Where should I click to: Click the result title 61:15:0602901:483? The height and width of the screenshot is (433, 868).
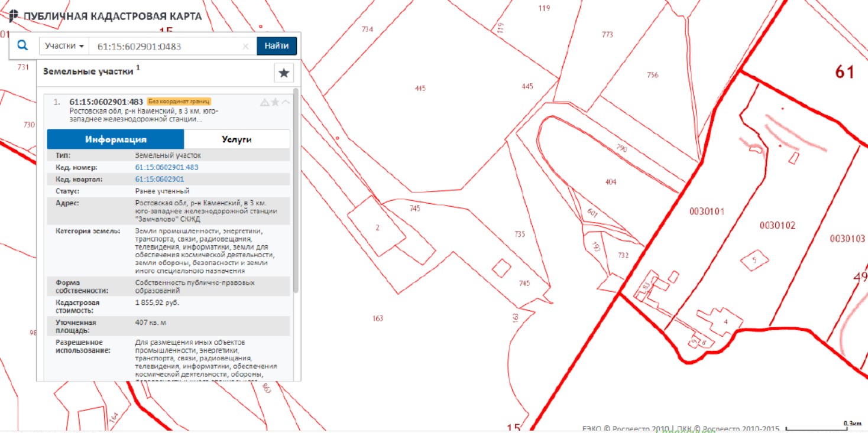(106, 102)
